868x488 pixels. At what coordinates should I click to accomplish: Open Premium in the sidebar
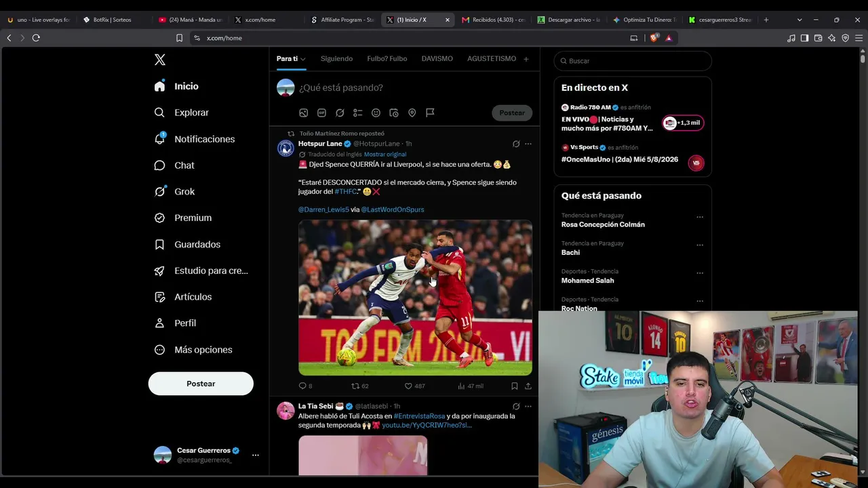point(182,218)
